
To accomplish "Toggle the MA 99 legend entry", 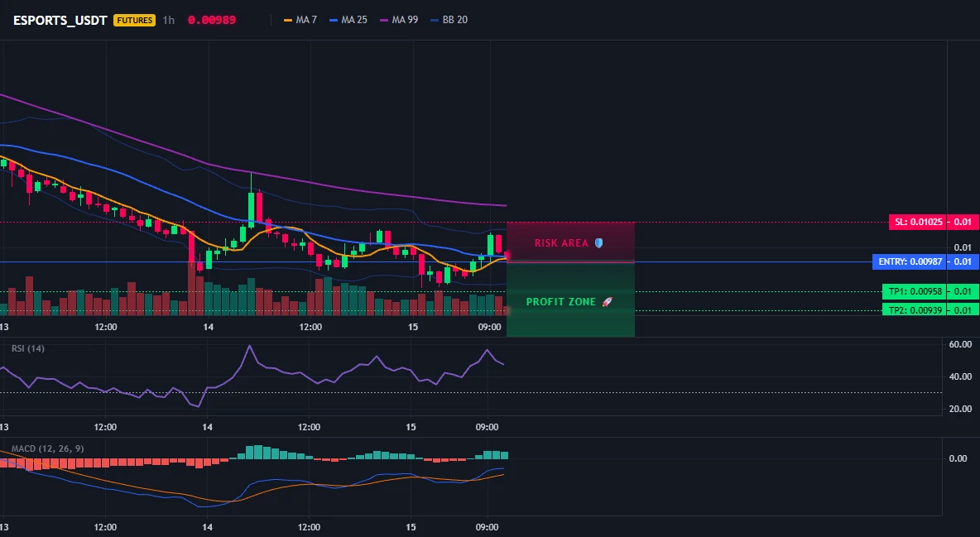I will 399,20.
